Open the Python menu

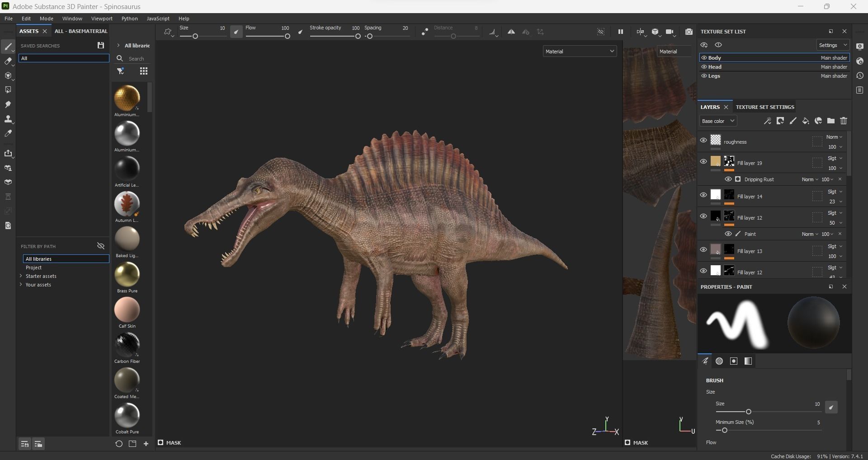click(x=130, y=19)
